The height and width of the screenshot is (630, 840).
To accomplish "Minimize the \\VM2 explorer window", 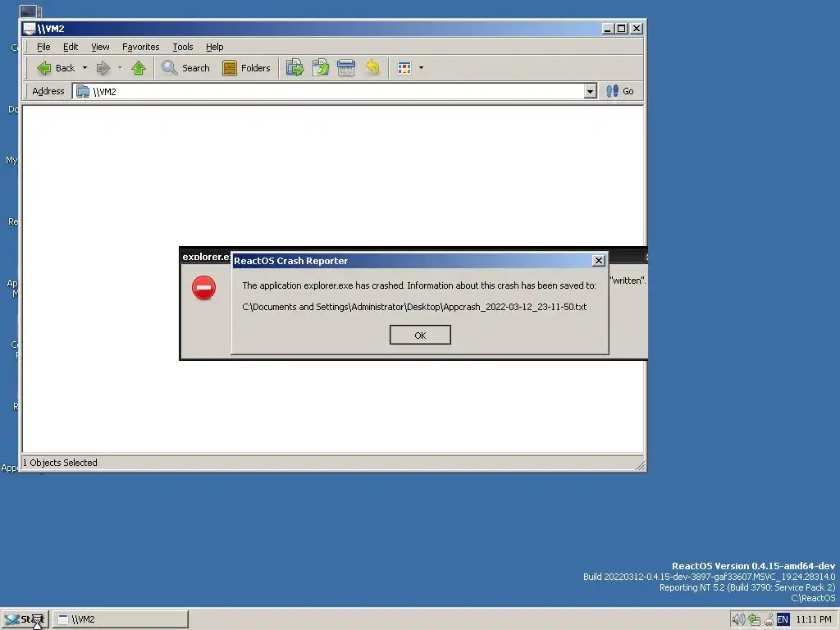I will tap(607, 29).
